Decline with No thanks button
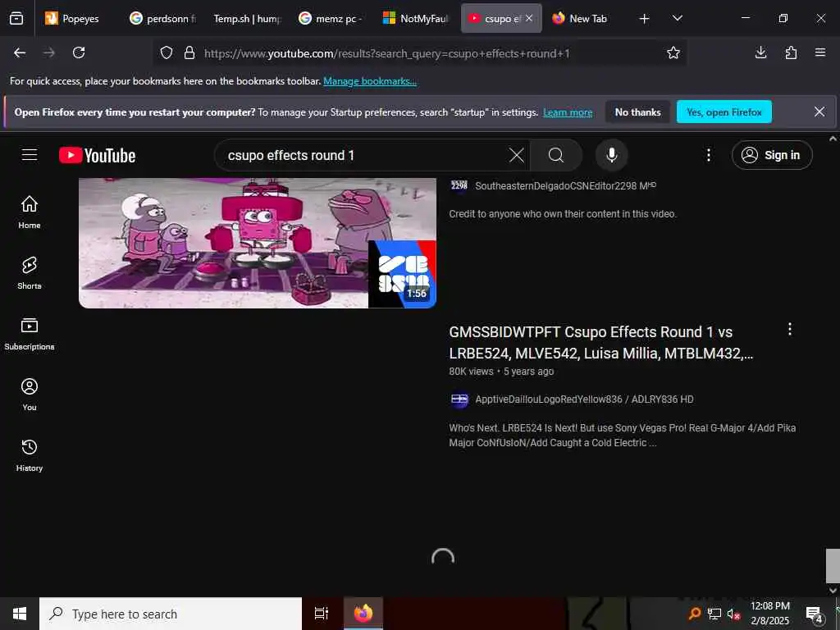The height and width of the screenshot is (630, 840). tap(637, 112)
